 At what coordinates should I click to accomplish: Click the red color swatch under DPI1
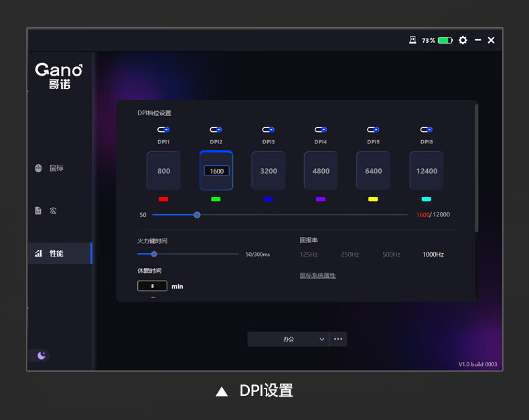pos(163,199)
